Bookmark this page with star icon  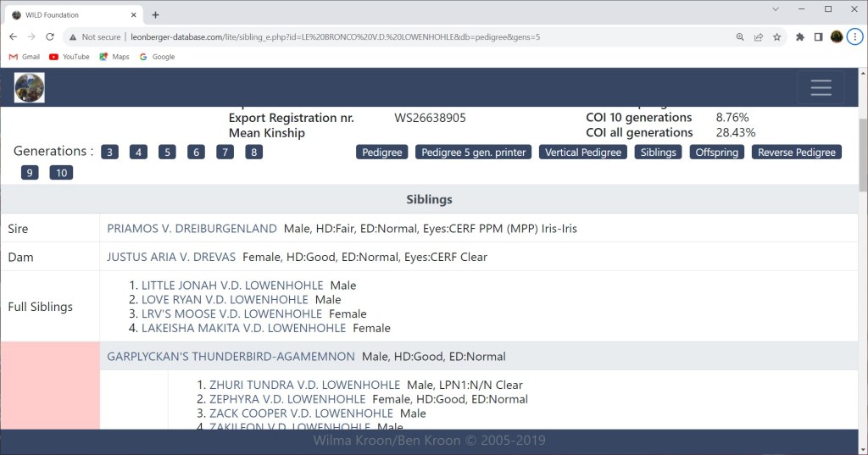[x=776, y=37]
